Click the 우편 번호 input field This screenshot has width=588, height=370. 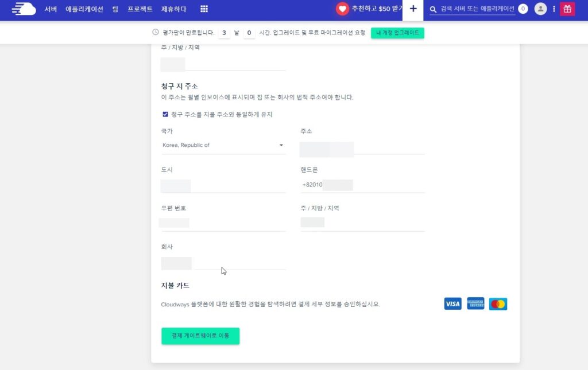tap(223, 224)
